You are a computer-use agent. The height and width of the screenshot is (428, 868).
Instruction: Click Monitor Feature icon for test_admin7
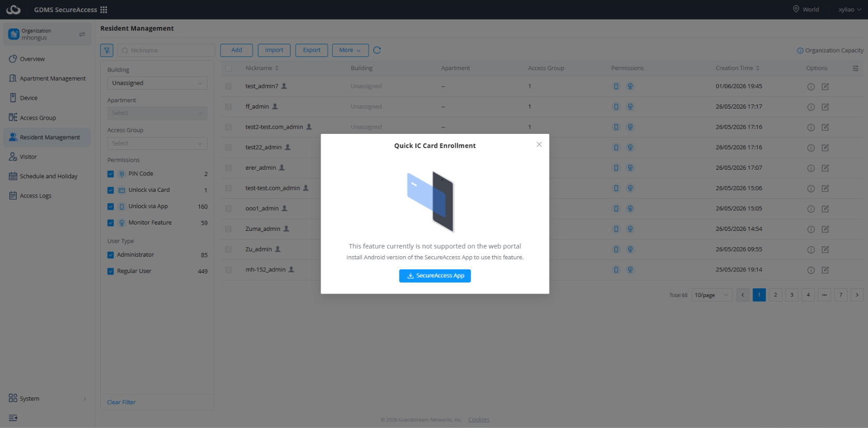[630, 86]
